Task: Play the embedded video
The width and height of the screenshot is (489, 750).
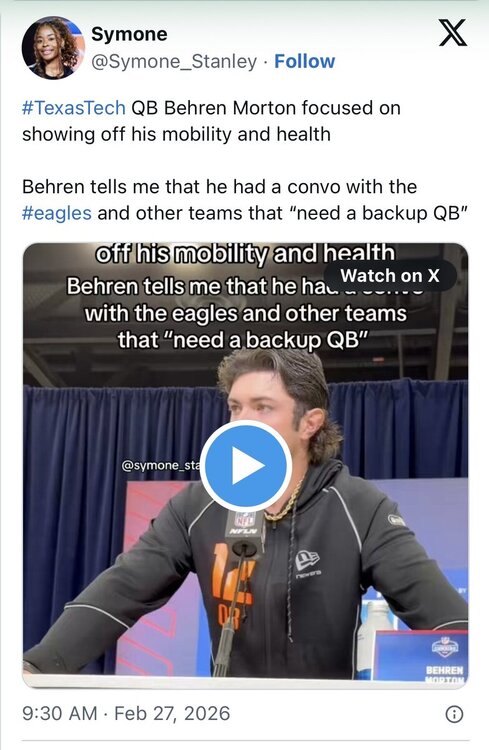Action: point(245,465)
